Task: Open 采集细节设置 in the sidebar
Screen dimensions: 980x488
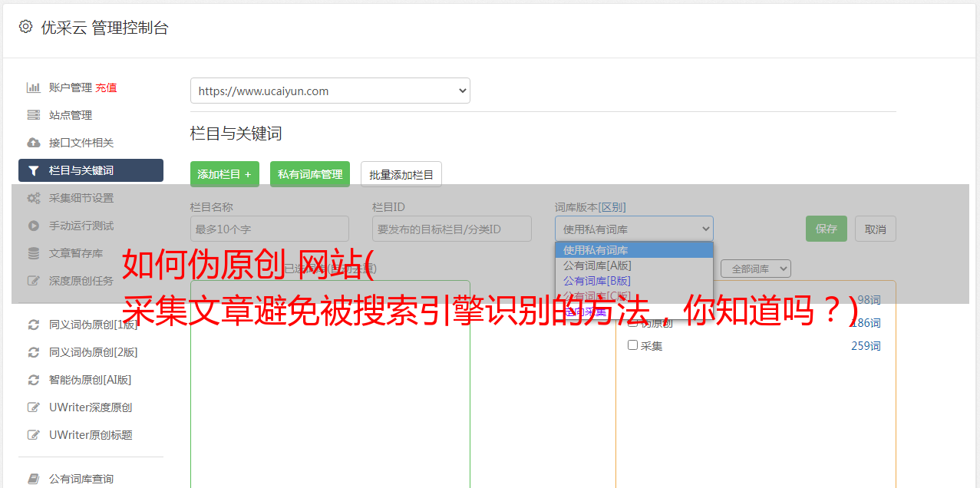Action: click(x=81, y=198)
